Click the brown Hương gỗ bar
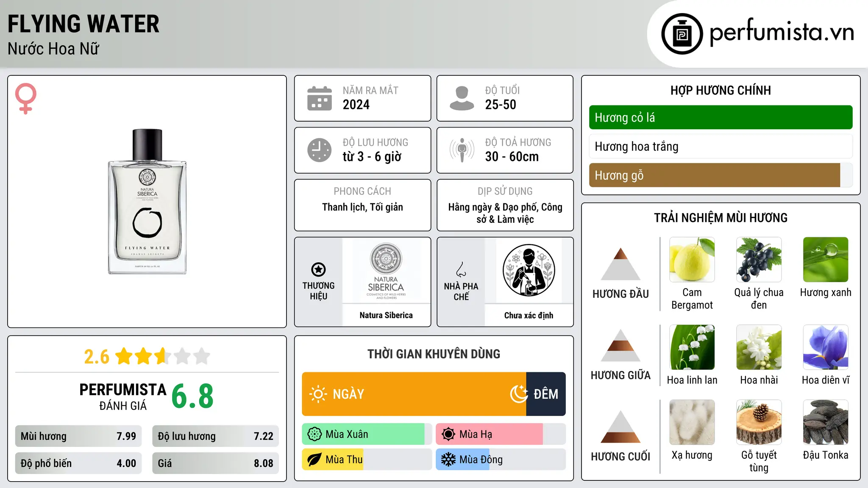The width and height of the screenshot is (868, 488). pos(715,175)
